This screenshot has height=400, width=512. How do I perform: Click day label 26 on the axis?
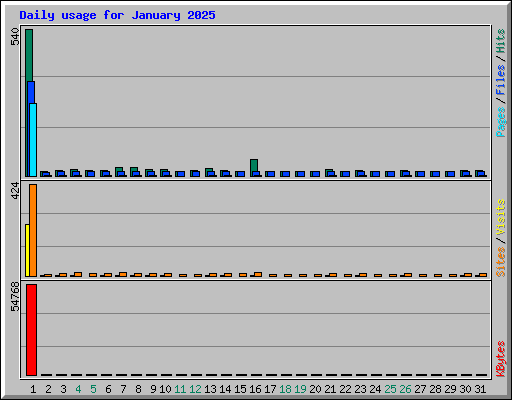coord(405,389)
